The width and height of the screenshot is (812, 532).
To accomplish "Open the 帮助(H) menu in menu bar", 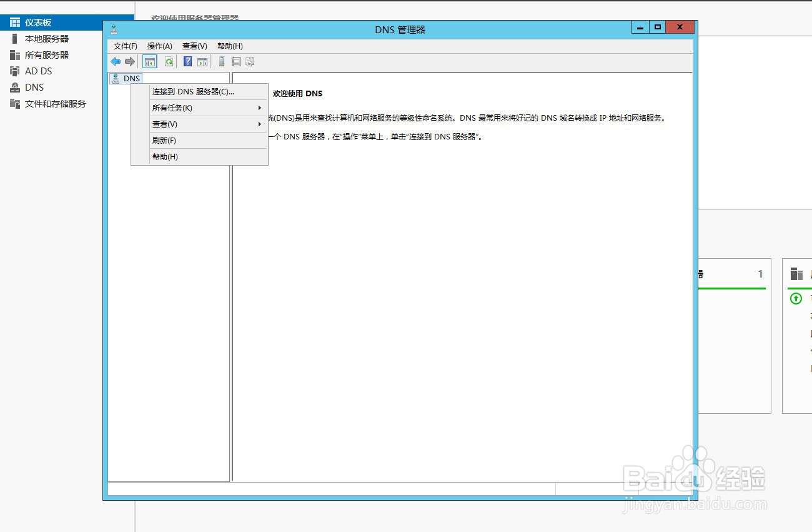I will point(230,46).
